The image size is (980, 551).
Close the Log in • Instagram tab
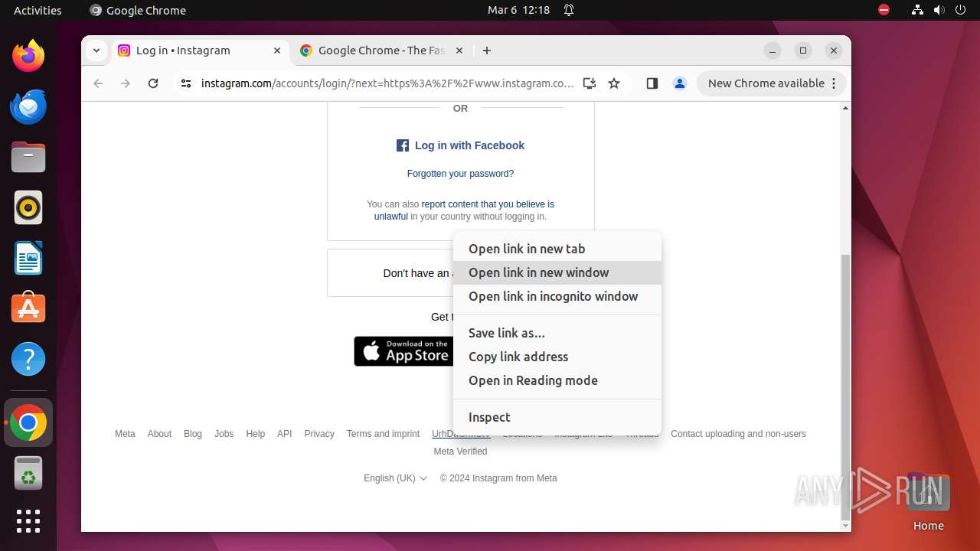[277, 51]
